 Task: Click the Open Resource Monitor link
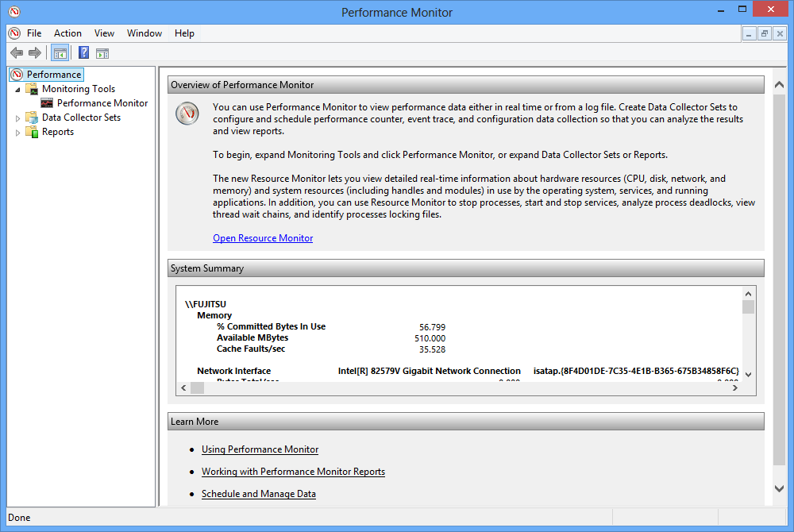(x=263, y=238)
